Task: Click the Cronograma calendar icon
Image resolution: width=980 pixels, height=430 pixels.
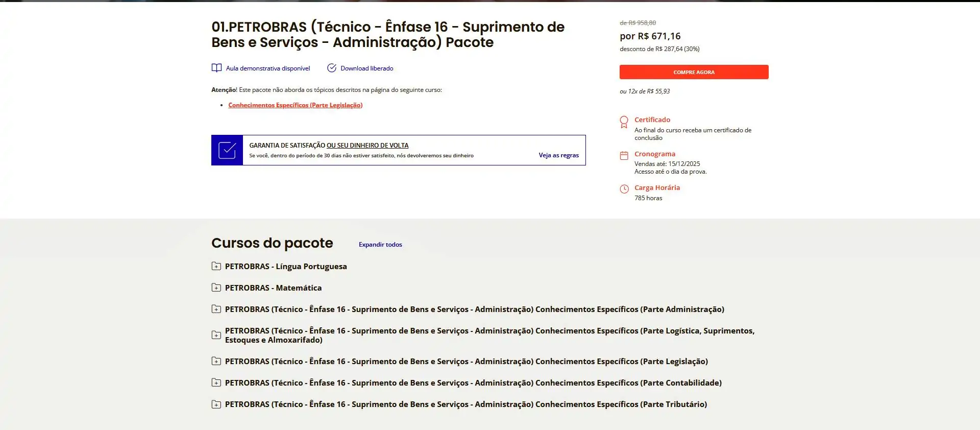Action: [x=624, y=156]
